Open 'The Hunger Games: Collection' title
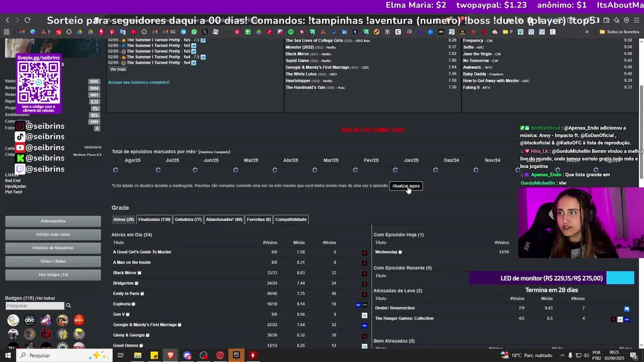The image size is (644, 362). (x=405, y=318)
